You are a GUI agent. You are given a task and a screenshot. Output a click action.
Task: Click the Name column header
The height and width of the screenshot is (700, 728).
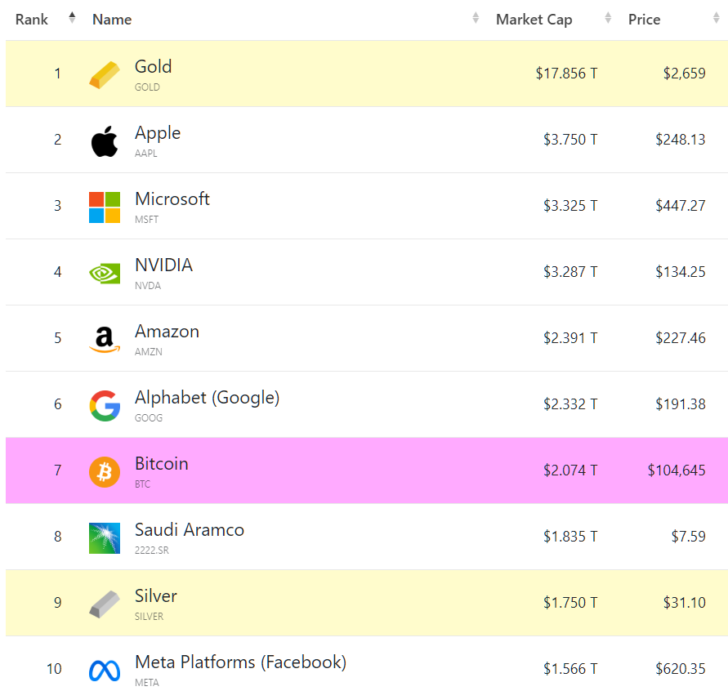[112, 20]
